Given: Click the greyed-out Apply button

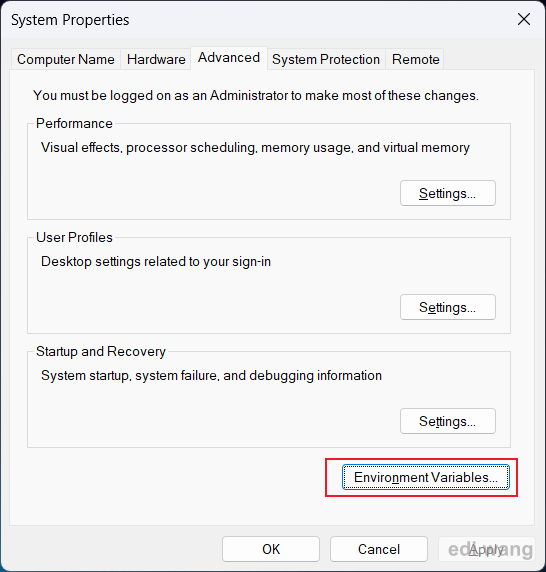Looking at the screenshot, I should 487,549.
